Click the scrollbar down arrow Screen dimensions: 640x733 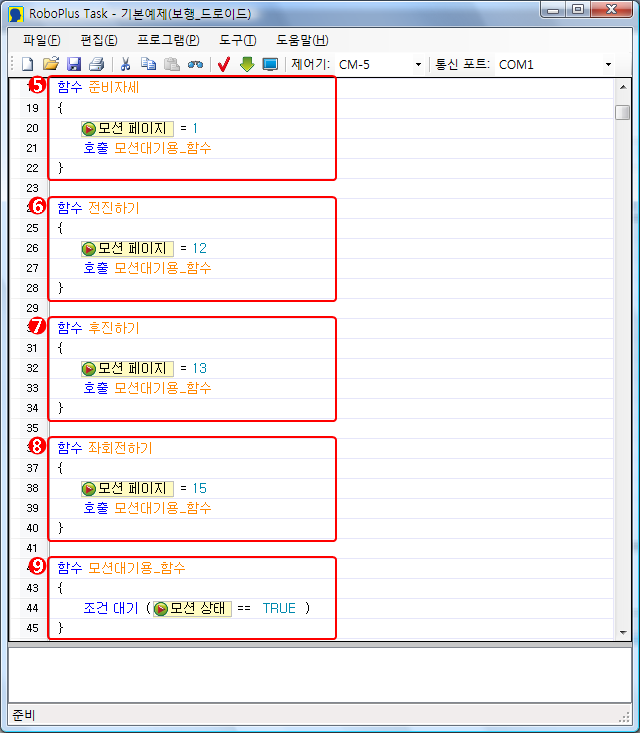click(623, 632)
